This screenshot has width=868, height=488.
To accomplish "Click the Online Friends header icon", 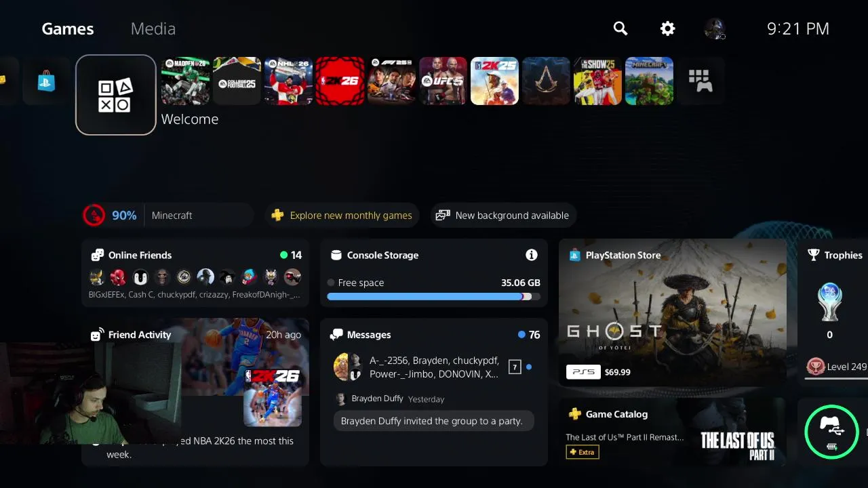I will [98, 255].
